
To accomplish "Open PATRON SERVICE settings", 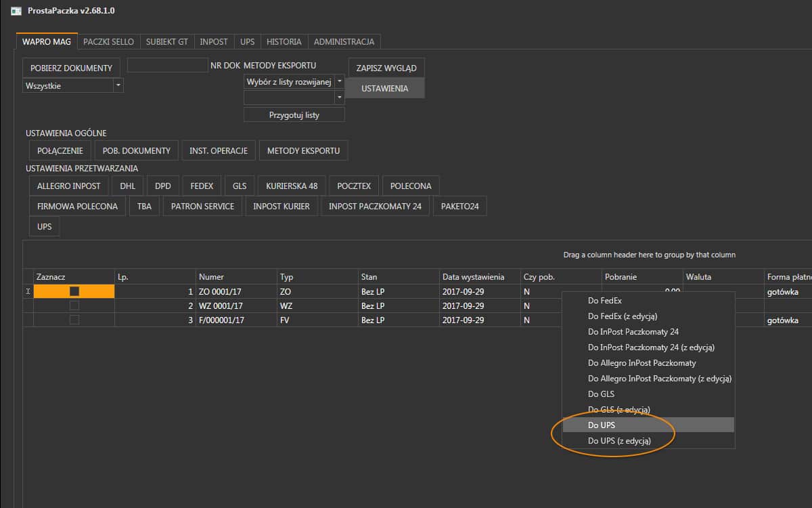I will tap(202, 206).
